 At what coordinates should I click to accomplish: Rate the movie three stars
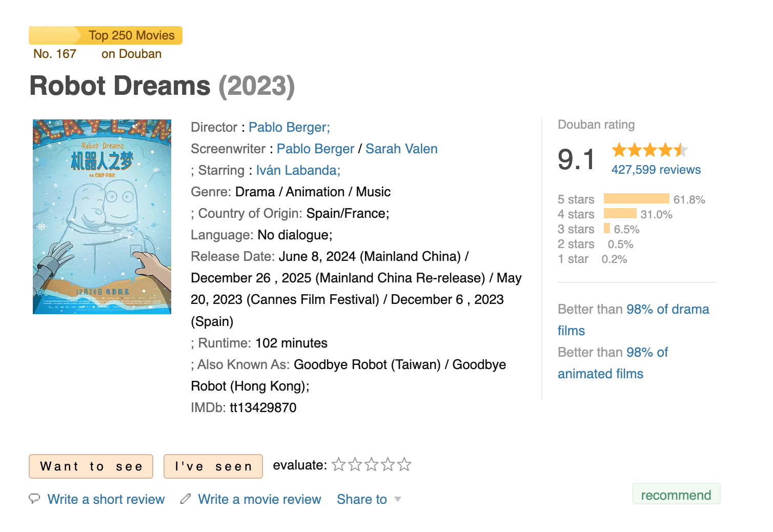click(372, 465)
